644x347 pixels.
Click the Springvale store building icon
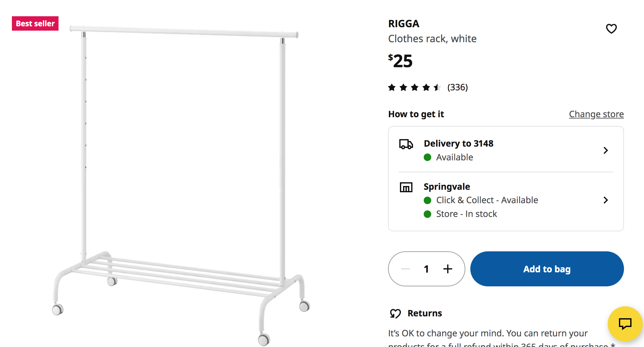click(406, 187)
